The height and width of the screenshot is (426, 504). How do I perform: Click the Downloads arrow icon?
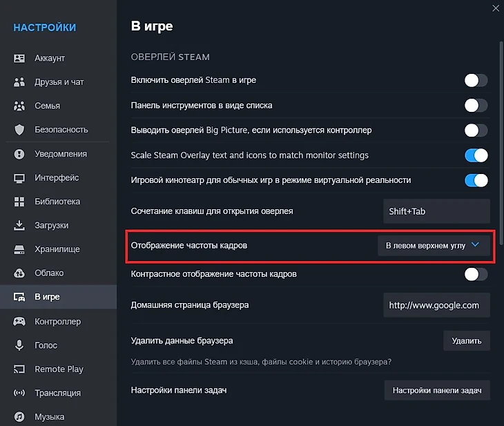click(19, 226)
